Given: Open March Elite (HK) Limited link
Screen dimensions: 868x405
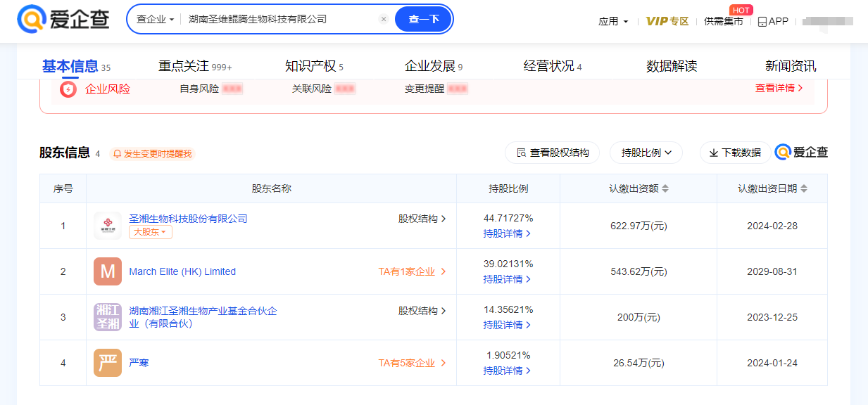Looking at the screenshot, I should 182,271.
